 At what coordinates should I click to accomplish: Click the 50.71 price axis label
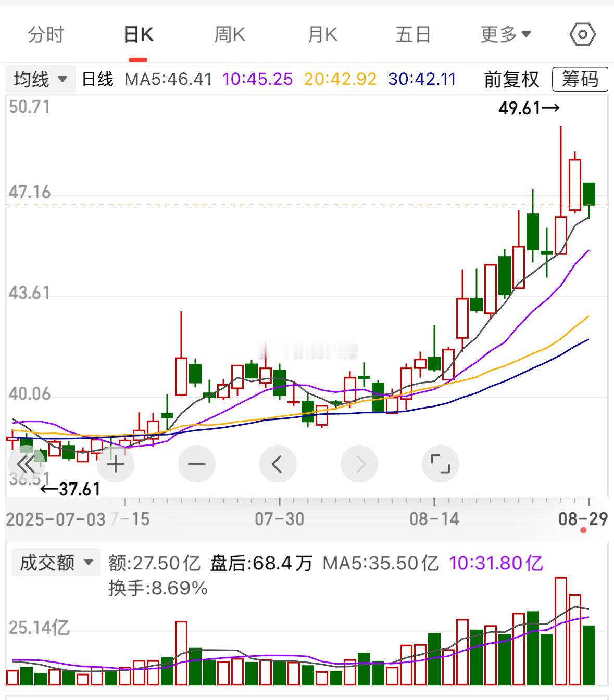[x=30, y=107]
